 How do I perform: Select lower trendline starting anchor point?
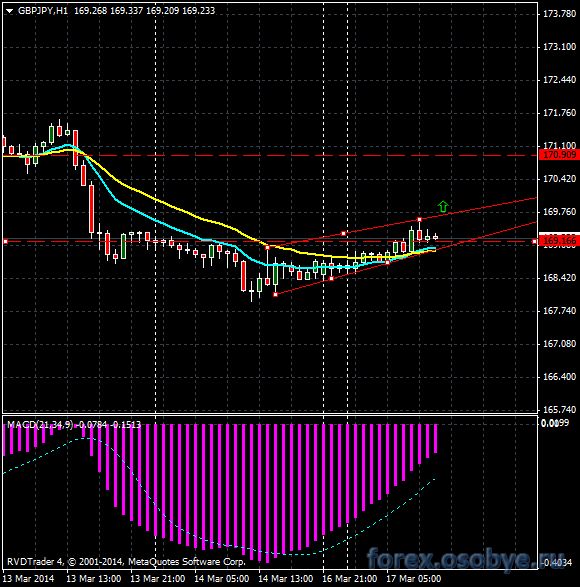click(x=276, y=295)
